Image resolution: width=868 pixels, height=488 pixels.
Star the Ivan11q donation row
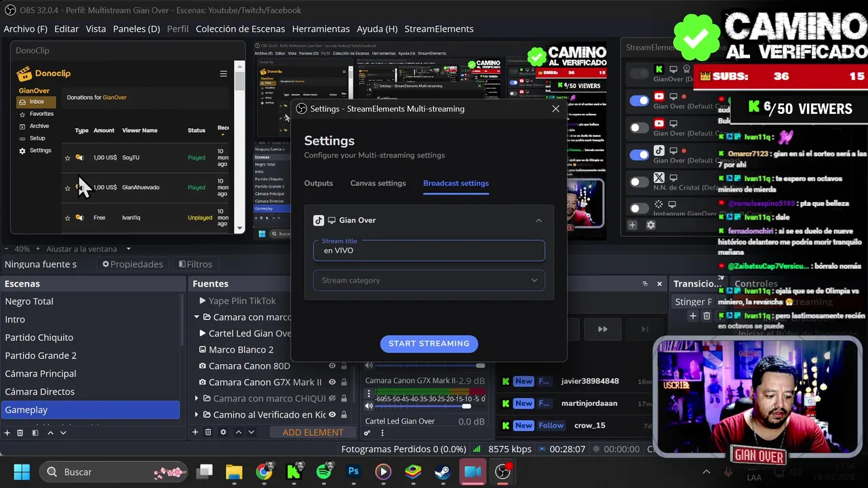[x=67, y=218]
